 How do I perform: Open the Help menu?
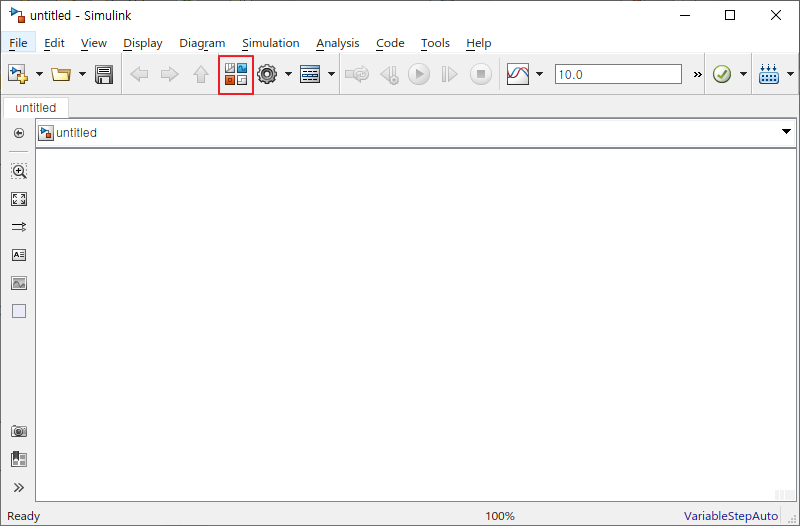479,43
